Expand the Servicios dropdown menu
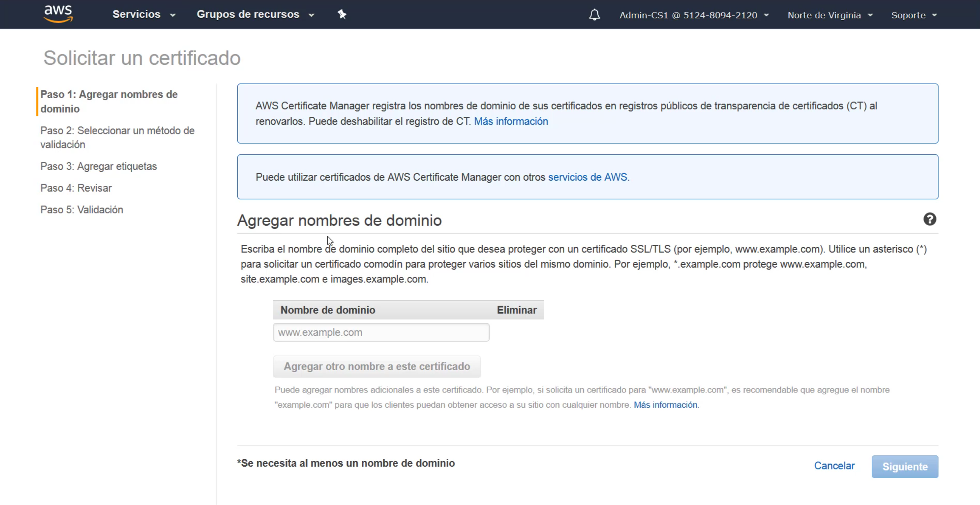Viewport: 980px width, 505px height. 144,14
